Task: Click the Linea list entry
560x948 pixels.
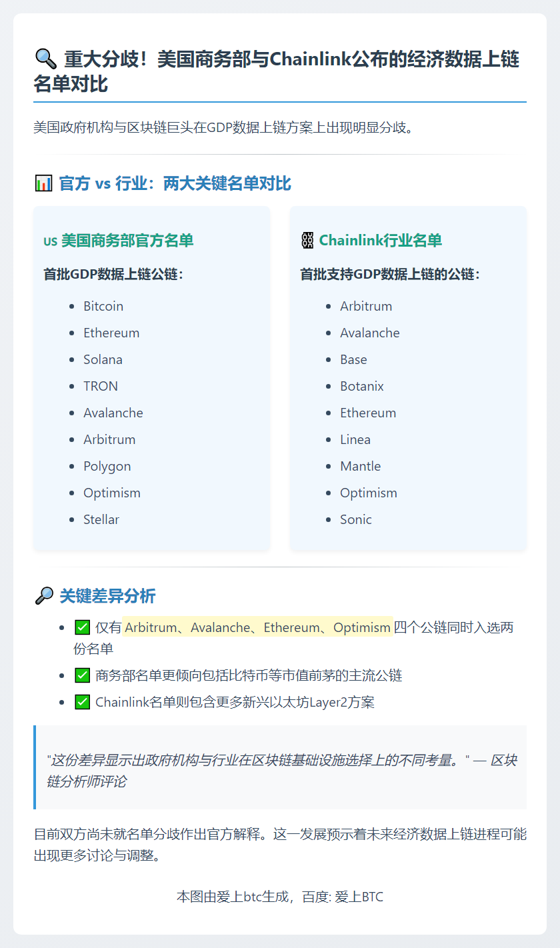Action: tap(355, 439)
